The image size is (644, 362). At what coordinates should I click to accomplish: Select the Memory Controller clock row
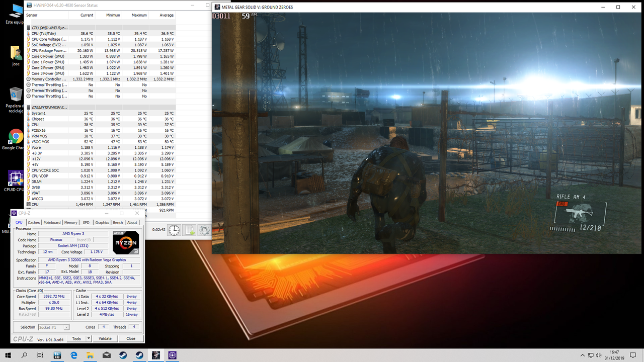(100, 79)
